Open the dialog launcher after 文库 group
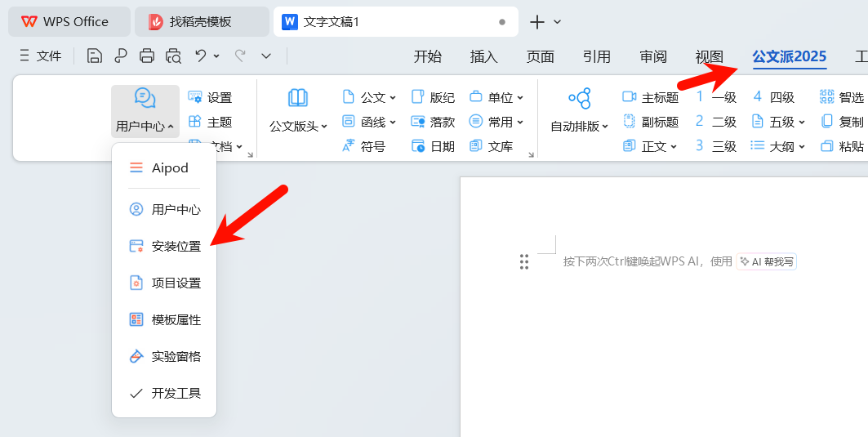The image size is (868, 437). (532, 155)
